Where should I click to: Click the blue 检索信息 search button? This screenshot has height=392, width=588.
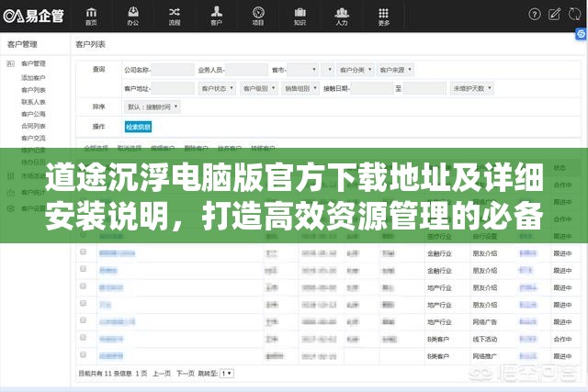coord(138,127)
